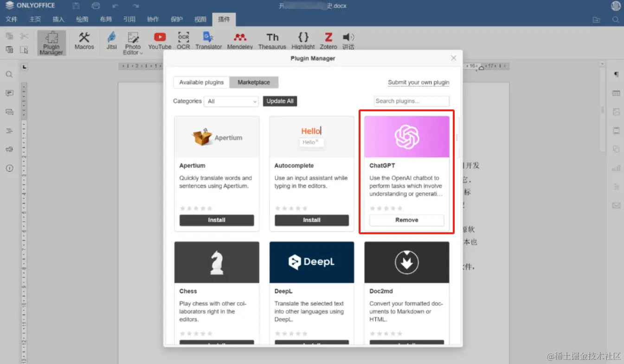Open the Highlight code plugin
This screenshot has height=364, width=624.
303,41
